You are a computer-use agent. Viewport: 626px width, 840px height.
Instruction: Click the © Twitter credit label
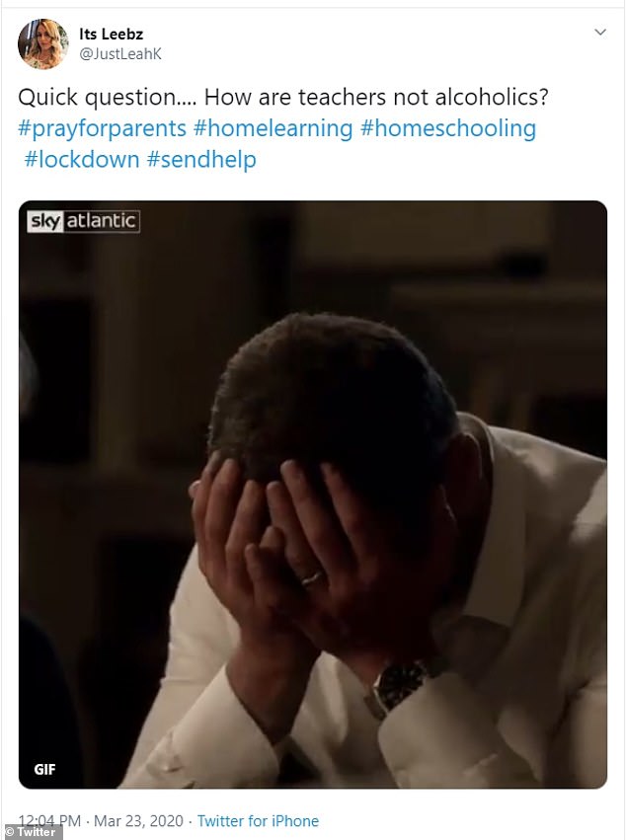tap(31, 832)
